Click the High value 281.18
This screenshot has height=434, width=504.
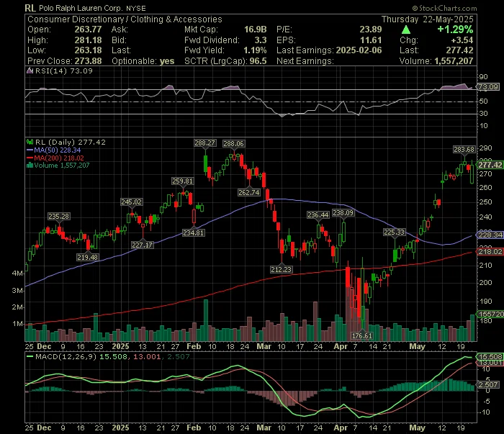coord(88,40)
